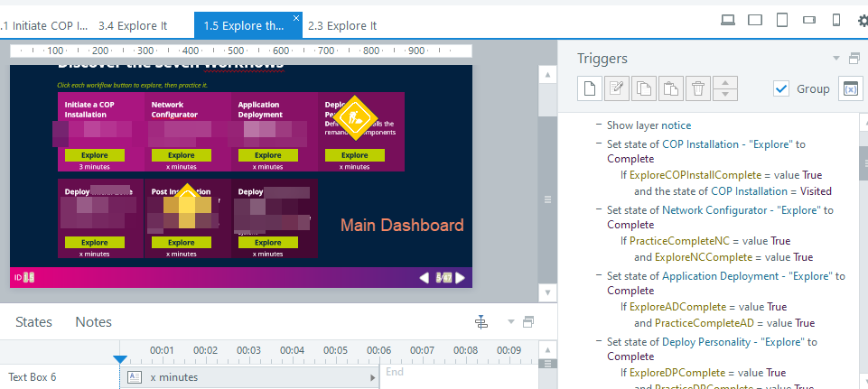Click the PracticeCompleteNC variable link
The image size is (868, 389).
680,241
